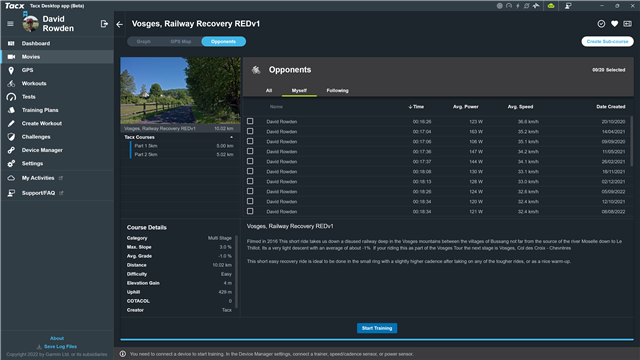Click the Course Details scrollbar
Viewport: 640px width, 360px height.
(x=236, y=271)
